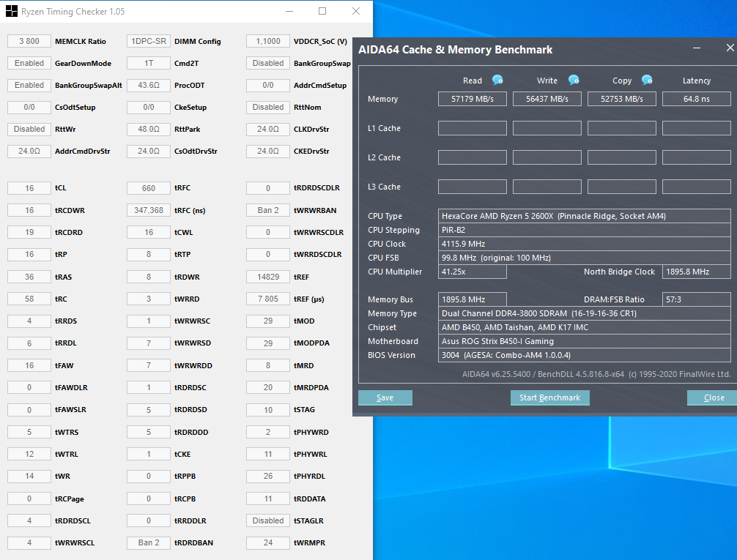Image resolution: width=737 pixels, height=560 pixels.
Task: Click the tRFC (ns) value 347,368
Action: (149, 210)
